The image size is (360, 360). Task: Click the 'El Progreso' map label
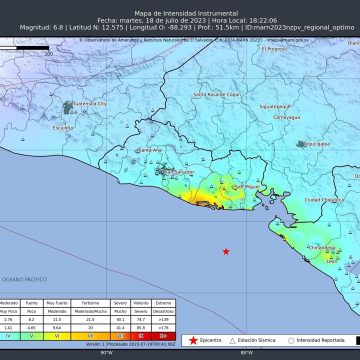pyautogui.click(x=274, y=49)
